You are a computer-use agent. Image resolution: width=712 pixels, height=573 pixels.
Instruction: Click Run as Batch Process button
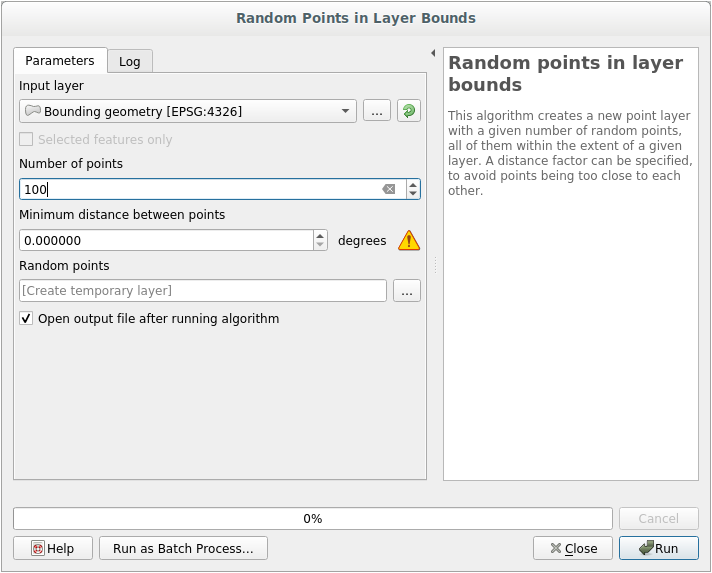click(183, 548)
